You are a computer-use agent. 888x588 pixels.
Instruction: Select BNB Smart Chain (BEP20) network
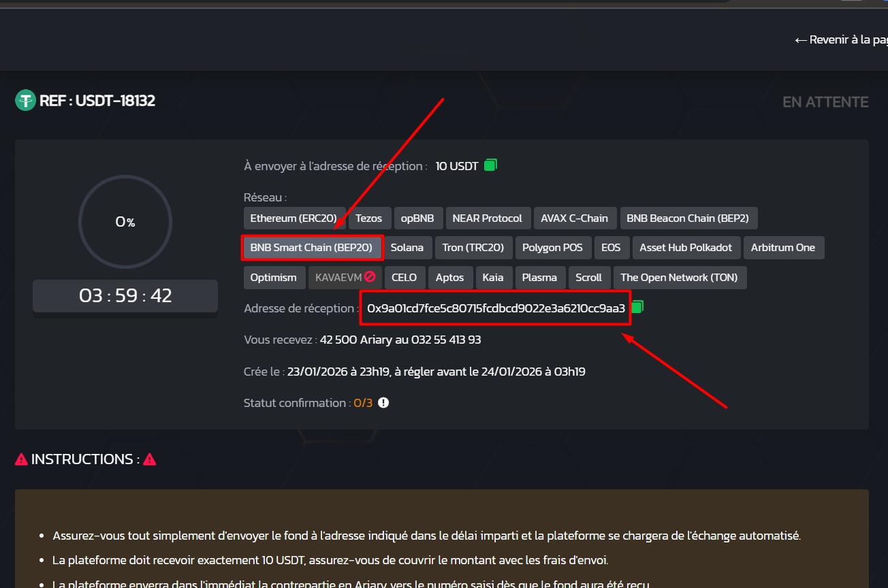[311, 248]
